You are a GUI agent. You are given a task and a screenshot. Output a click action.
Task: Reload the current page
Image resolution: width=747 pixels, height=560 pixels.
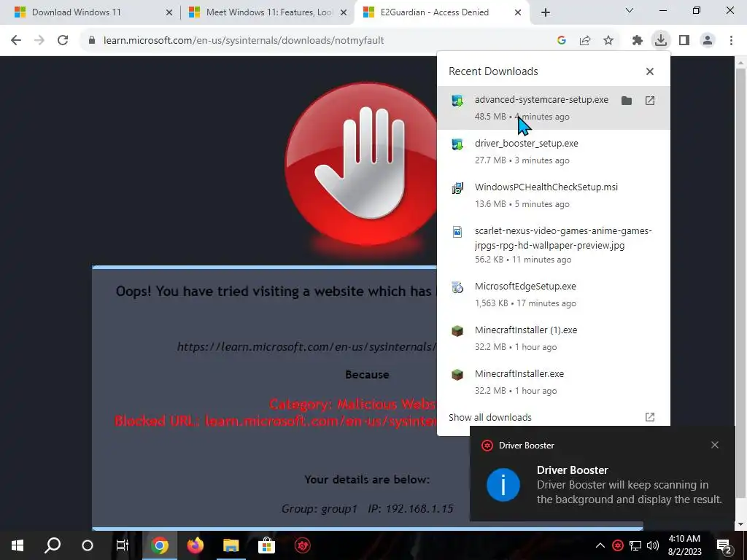point(63,41)
